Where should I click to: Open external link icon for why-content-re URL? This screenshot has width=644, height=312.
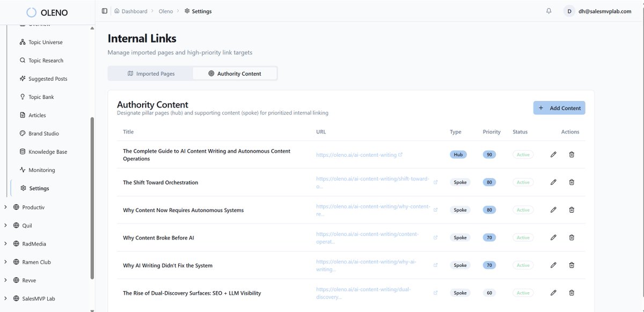coord(435,210)
